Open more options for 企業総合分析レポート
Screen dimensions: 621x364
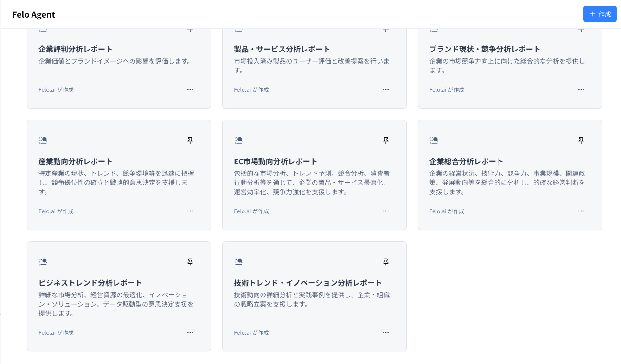click(x=581, y=211)
